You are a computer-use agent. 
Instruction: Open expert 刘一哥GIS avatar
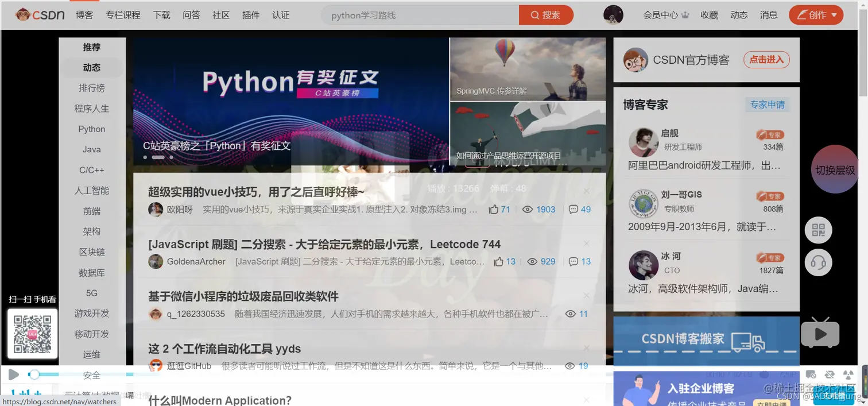[644, 203]
